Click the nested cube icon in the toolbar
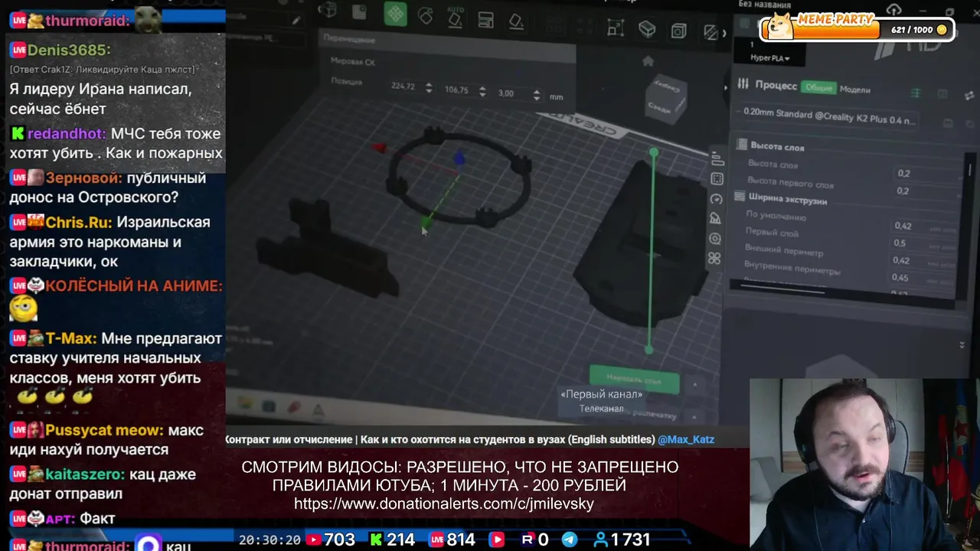Image resolution: width=980 pixels, height=551 pixels. pyautogui.click(x=678, y=31)
